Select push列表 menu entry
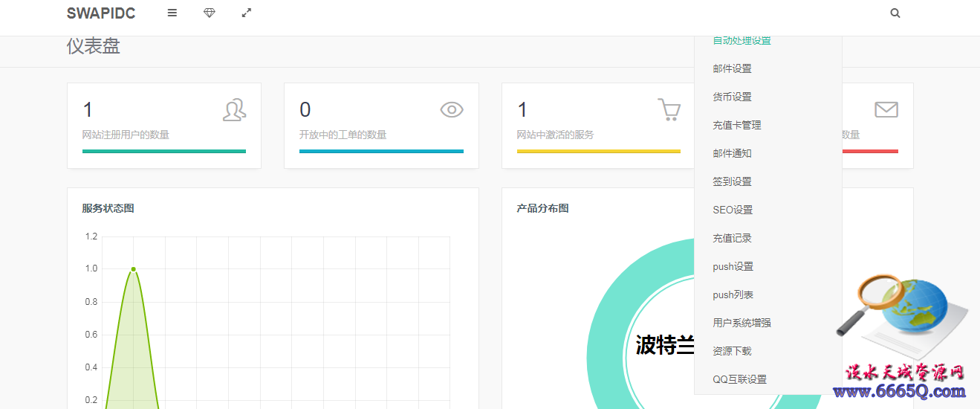 pos(733,294)
